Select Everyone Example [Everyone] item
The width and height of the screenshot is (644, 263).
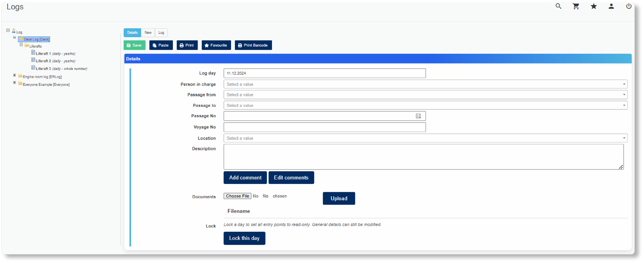click(46, 85)
